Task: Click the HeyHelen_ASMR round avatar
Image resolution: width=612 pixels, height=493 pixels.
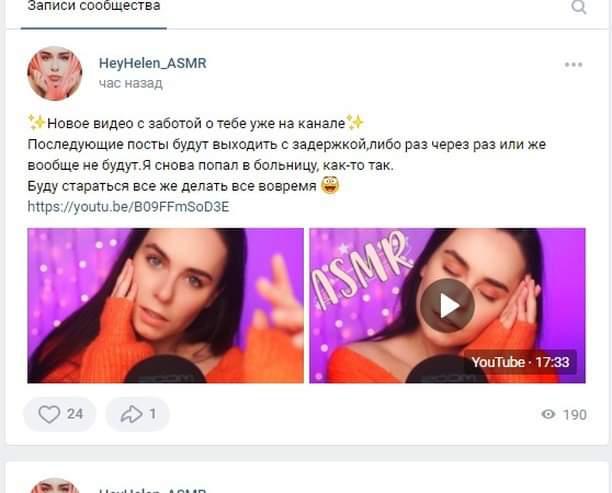Action: click(x=55, y=73)
